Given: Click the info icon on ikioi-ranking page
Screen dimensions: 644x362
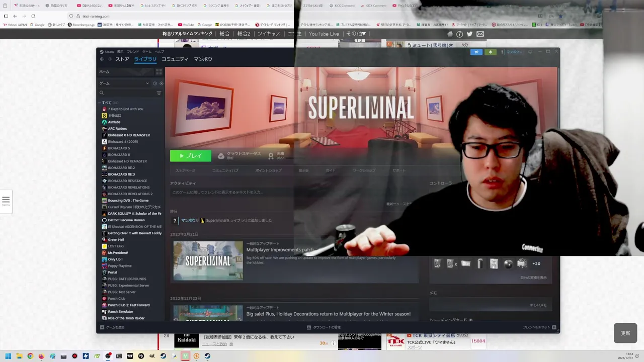Looking at the screenshot, I should tap(459, 34).
